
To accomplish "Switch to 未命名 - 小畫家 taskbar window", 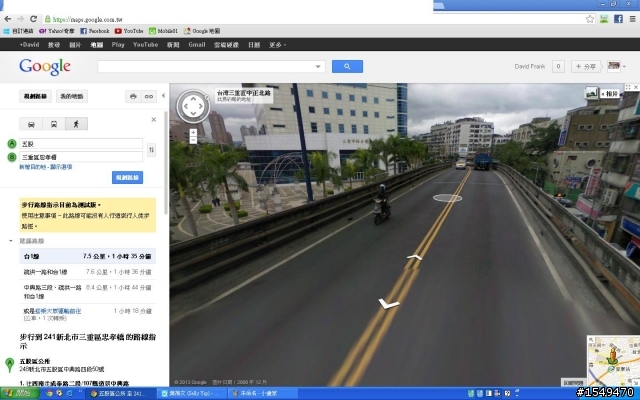I will [262, 393].
